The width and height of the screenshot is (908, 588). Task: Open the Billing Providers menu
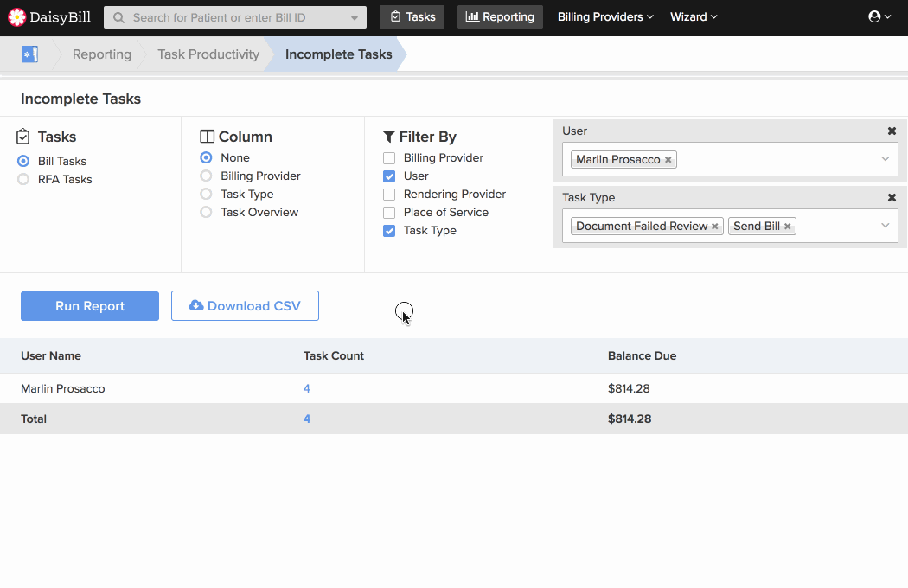[605, 16]
